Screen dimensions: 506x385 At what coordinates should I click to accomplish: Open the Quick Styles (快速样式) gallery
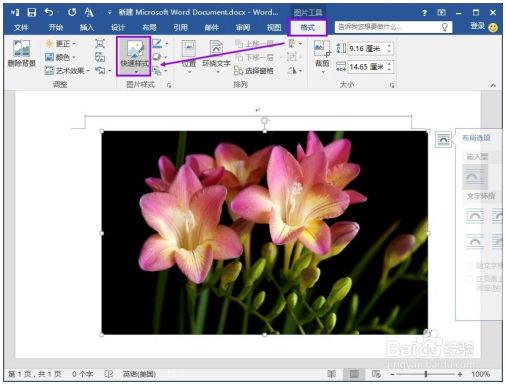click(x=134, y=56)
